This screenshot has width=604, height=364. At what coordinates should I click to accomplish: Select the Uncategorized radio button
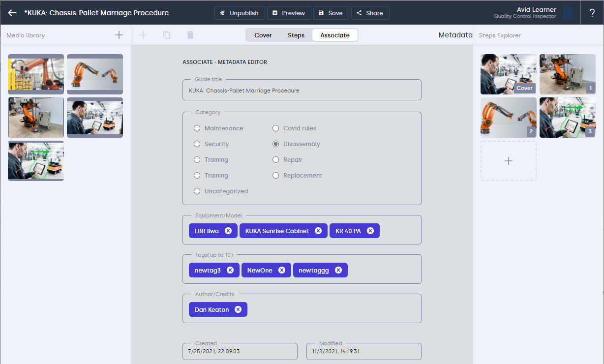tap(197, 191)
